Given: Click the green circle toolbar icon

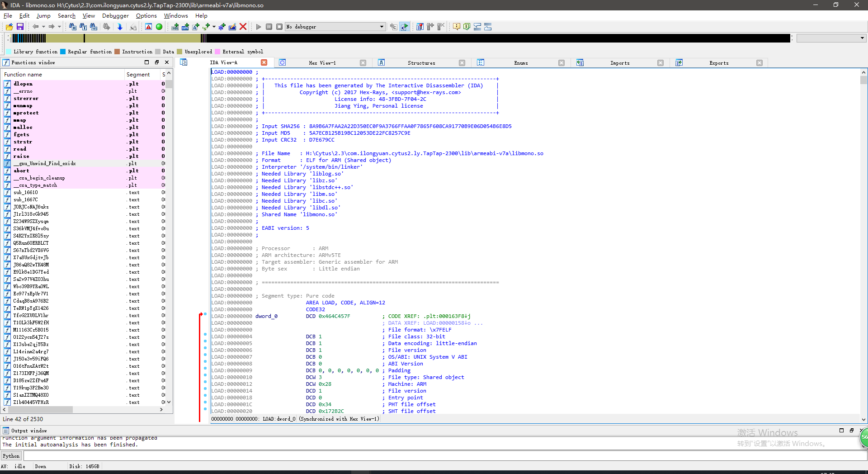Looking at the screenshot, I should pyautogui.click(x=159, y=27).
